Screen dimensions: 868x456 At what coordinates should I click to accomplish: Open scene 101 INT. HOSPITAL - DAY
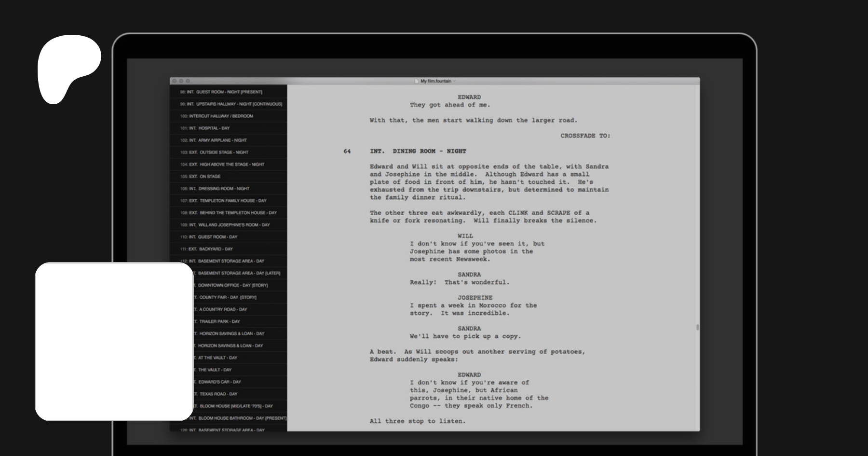(228, 128)
